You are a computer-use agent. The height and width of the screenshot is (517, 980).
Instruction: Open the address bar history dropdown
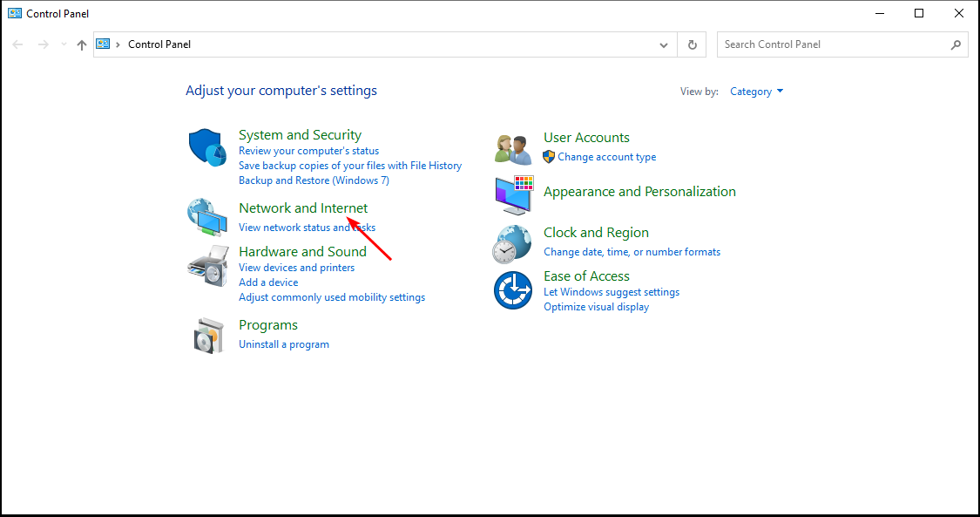[x=664, y=44]
